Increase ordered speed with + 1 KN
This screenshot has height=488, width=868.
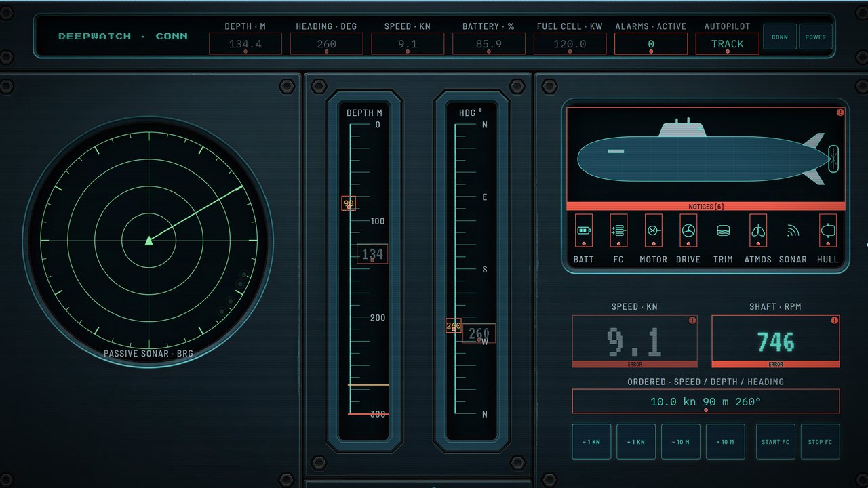click(636, 442)
